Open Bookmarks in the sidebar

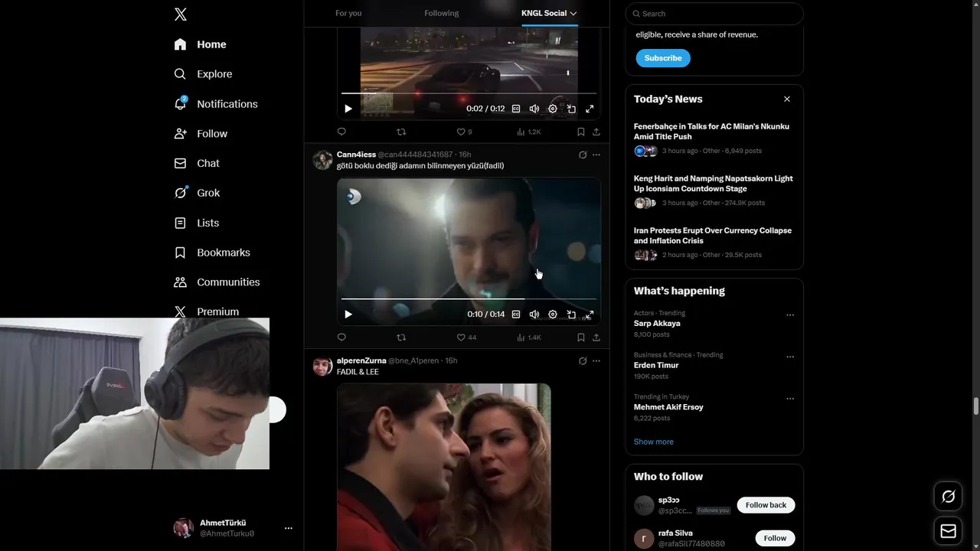click(212, 253)
